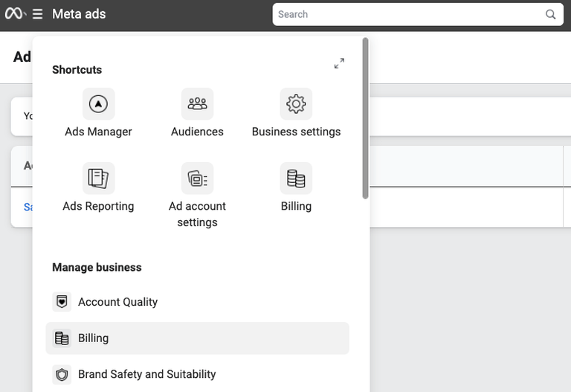This screenshot has width=571, height=392.
Task: Click the Meta ads title
Action: click(79, 14)
